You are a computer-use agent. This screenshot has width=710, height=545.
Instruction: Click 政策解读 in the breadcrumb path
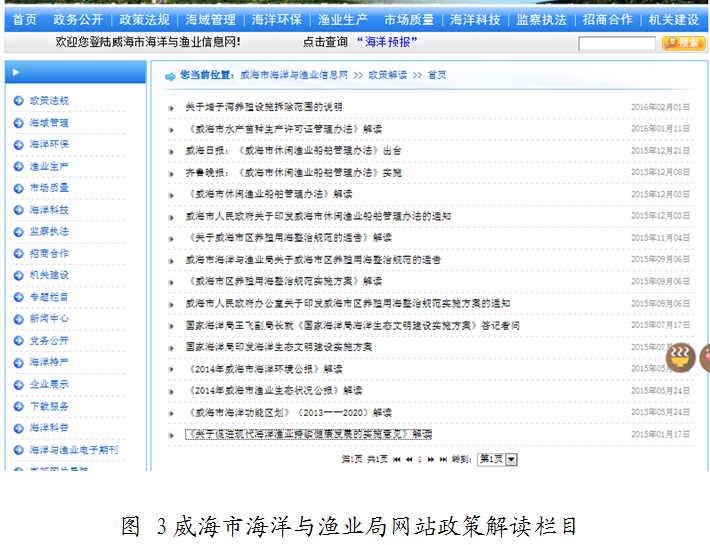pyautogui.click(x=387, y=75)
